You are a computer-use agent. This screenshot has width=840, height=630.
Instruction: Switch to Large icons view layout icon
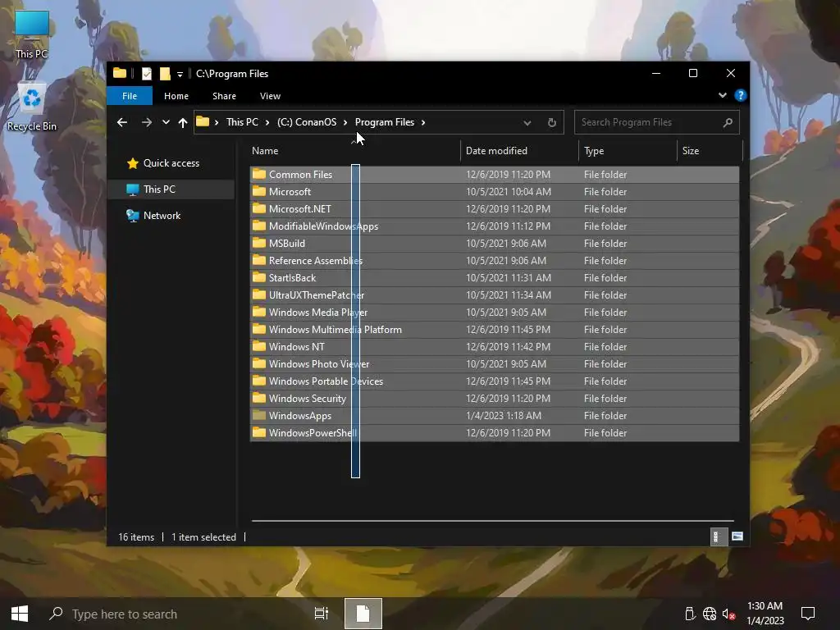point(737,536)
